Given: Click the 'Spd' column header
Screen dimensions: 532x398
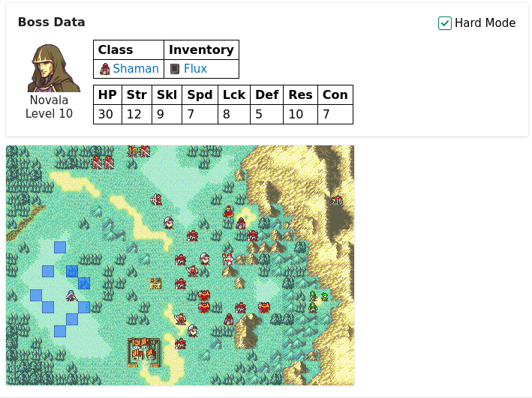Looking at the screenshot, I should pos(200,95).
